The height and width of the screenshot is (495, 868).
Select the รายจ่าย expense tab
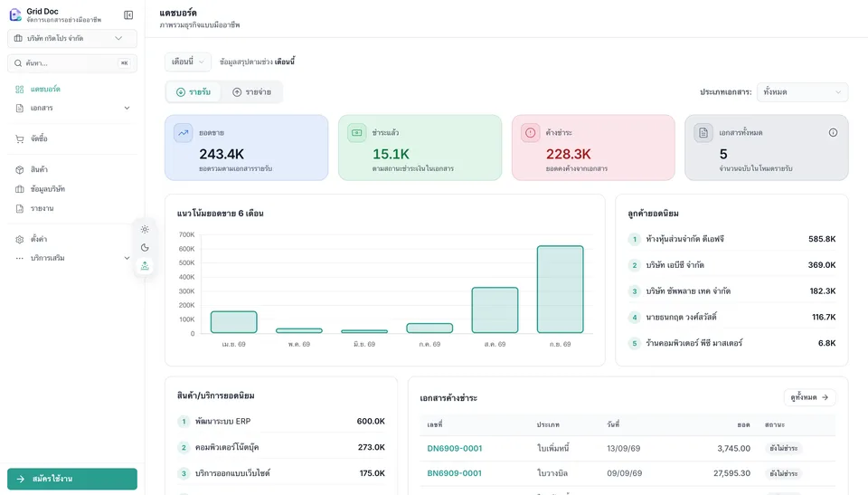pos(252,92)
